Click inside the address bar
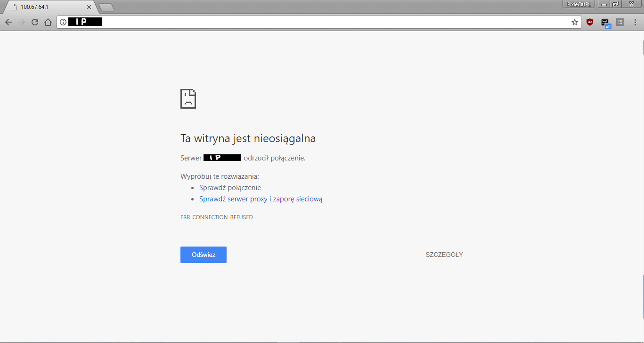The height and width of the screenshot is (343, 644). 330,22
